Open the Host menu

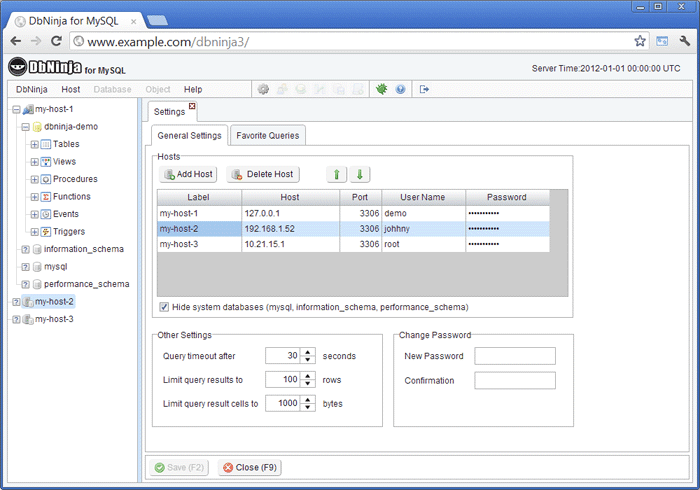71,89
